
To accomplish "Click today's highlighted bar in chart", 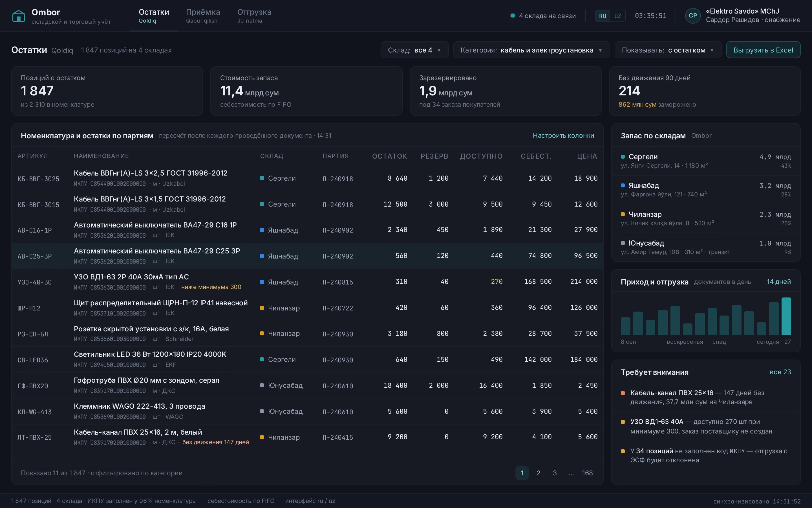I will (x=786, y=316).
